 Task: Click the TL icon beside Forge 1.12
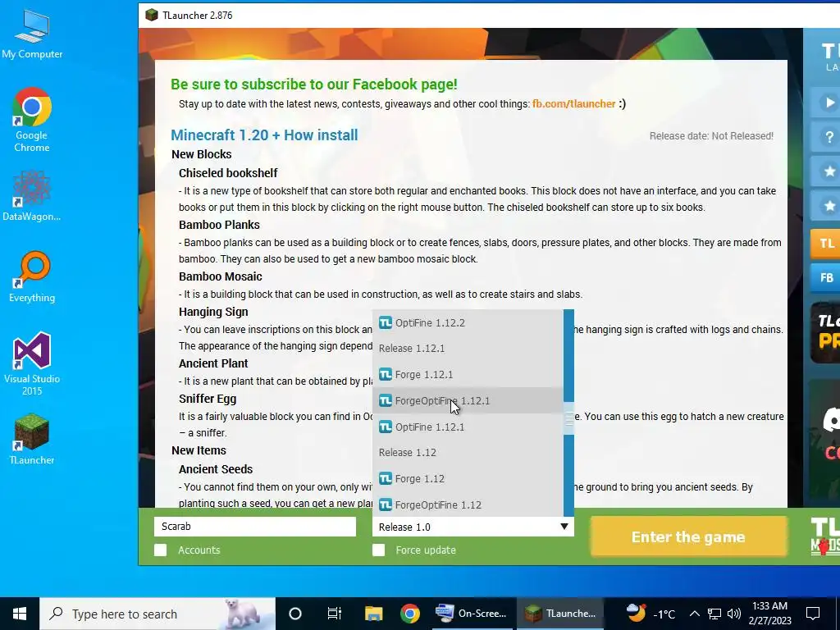[386, 478]
